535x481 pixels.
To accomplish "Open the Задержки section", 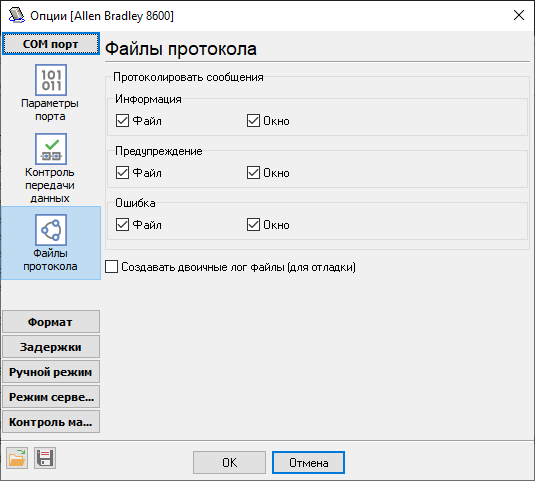I will click(x=51, y=347).
